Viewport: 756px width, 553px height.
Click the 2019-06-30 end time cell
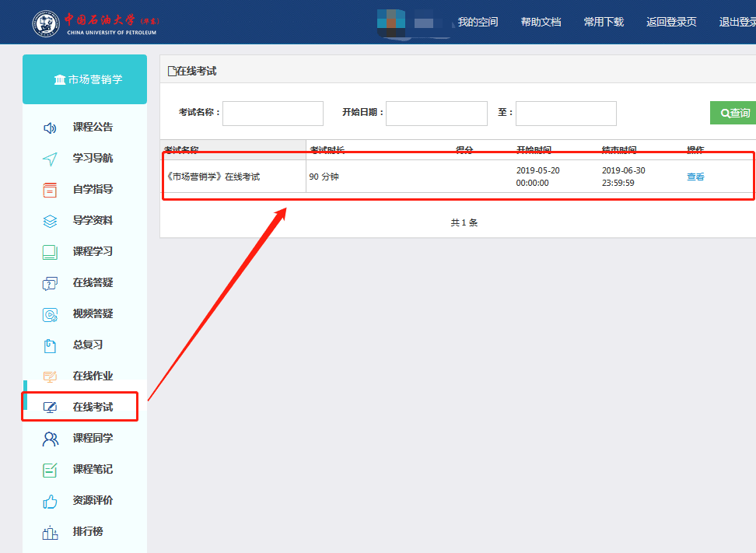(x=624, y=177)
